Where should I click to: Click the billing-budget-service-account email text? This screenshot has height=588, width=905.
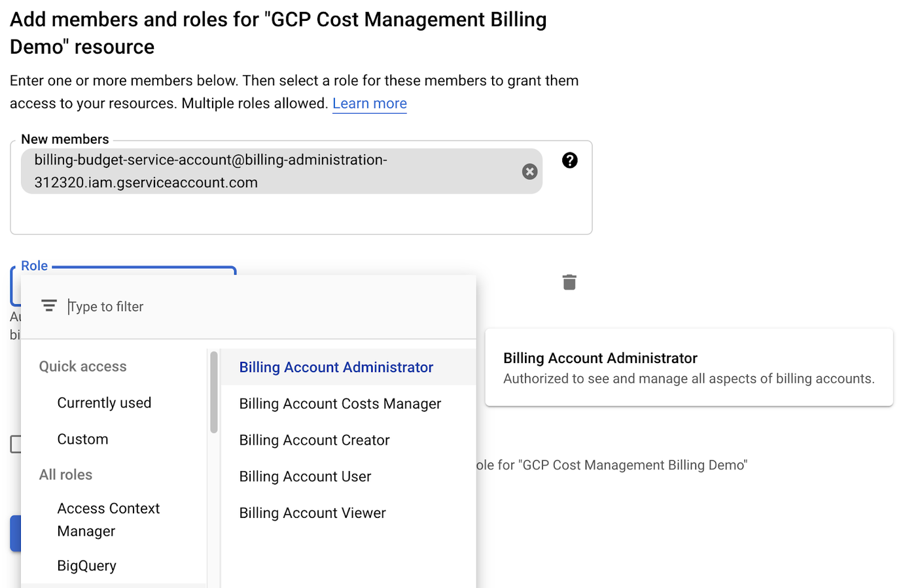coord(211,171)
